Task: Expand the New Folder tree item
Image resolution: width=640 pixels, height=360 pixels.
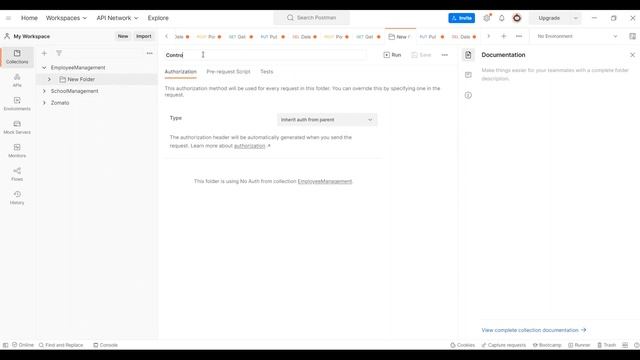Action: click(x=49, y=79)
